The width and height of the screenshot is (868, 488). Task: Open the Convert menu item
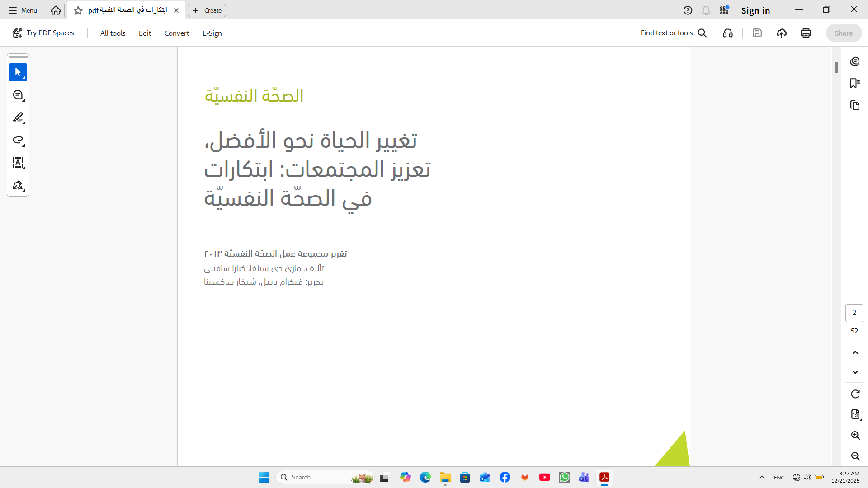click(x=177, y=33)
